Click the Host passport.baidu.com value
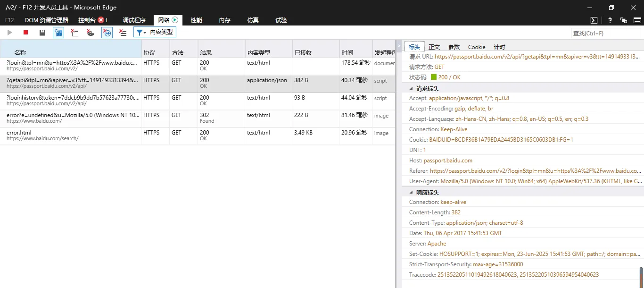644x288 pixels. (x=448, y=161)
